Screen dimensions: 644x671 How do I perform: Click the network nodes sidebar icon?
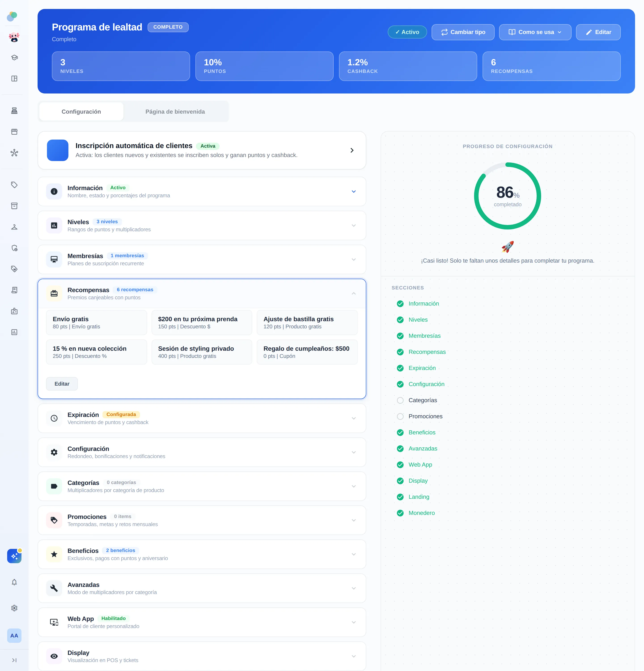point(14,153)
